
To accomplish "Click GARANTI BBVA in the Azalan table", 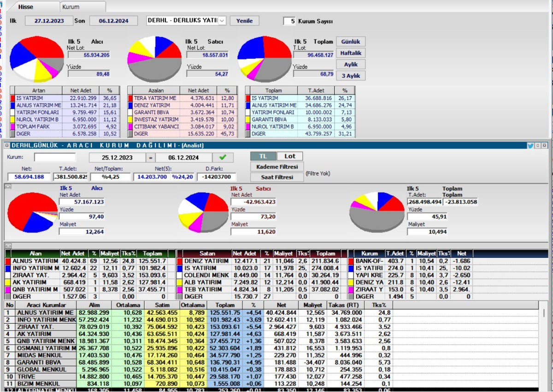I will pyautogui.click(x=152, y=112).
